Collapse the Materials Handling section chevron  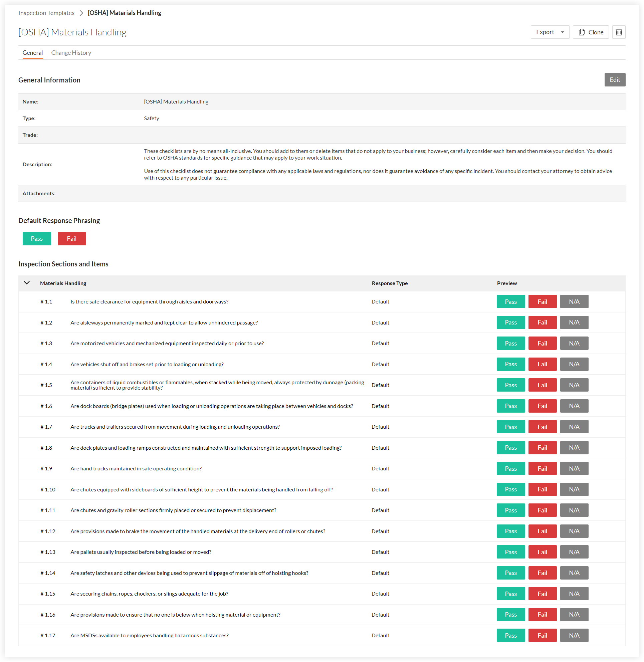coord(27,283)
